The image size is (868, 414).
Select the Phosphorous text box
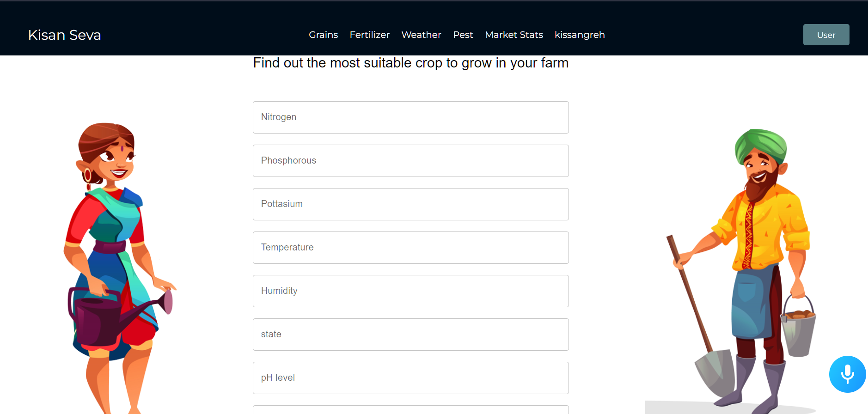pos(410,160)
